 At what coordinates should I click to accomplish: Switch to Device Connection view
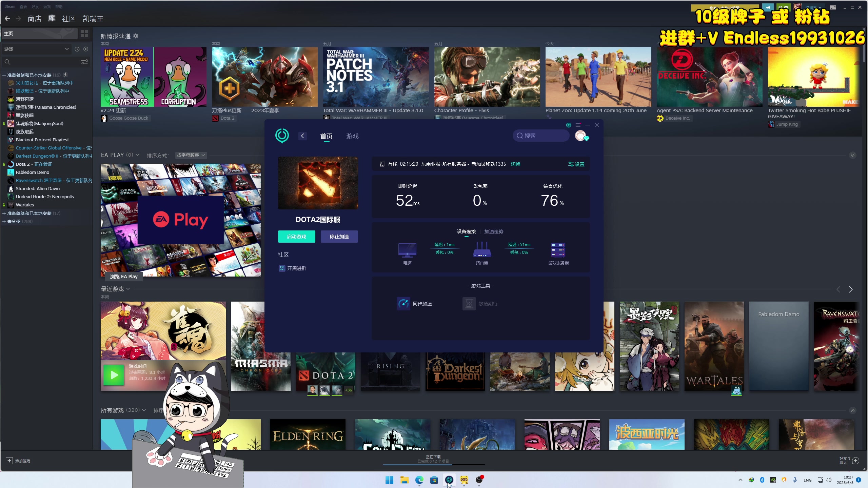click(466, 231)
